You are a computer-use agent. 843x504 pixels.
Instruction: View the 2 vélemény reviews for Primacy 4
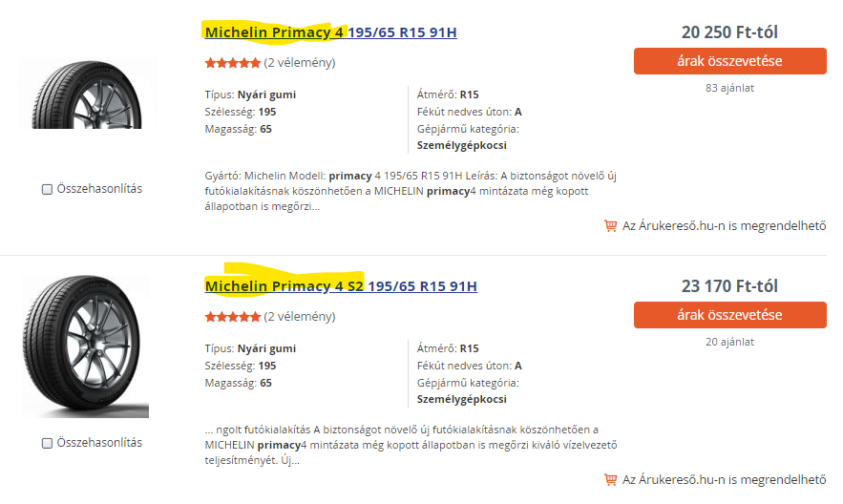pos(300,63)
